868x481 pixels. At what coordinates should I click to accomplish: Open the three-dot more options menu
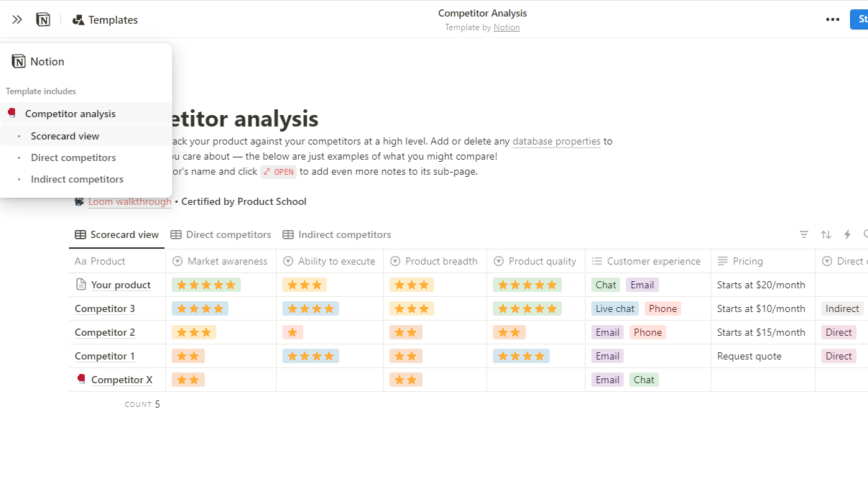(x=833, y=19)
